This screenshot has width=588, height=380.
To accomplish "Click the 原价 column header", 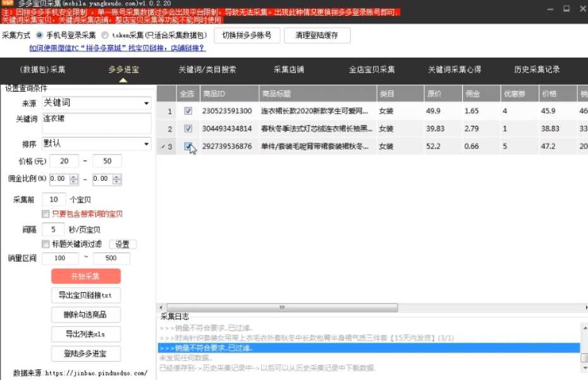I will (443, 94).
